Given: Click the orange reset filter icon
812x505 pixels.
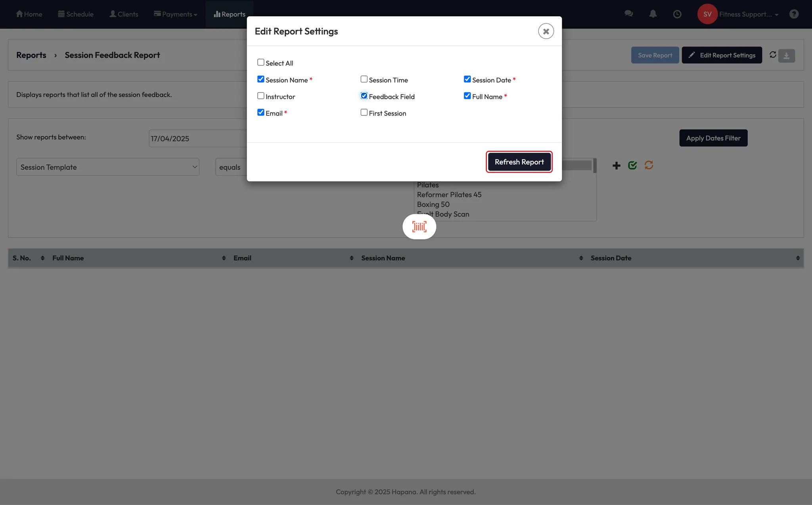Looking at the screenshot, I should coord(649,165).
